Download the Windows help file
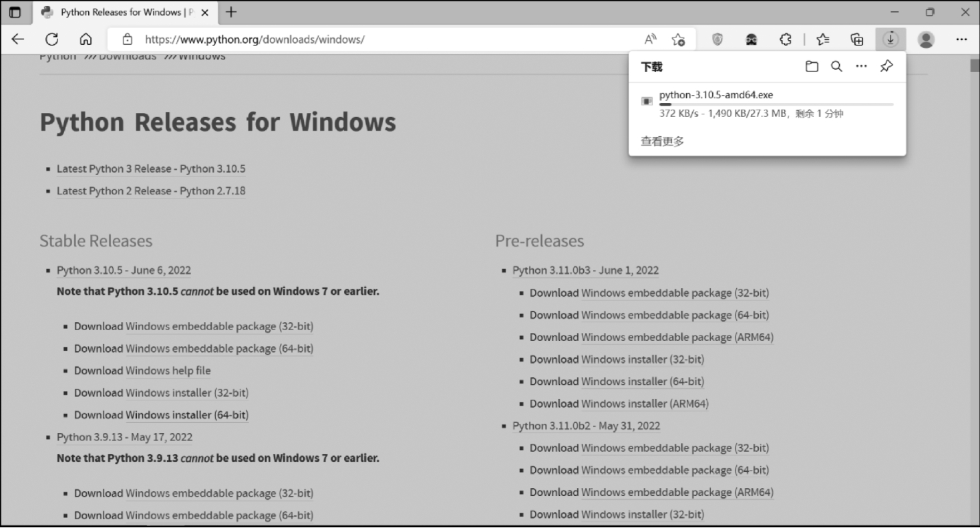This screenshot has height=528, width=980. click(168, 371)
